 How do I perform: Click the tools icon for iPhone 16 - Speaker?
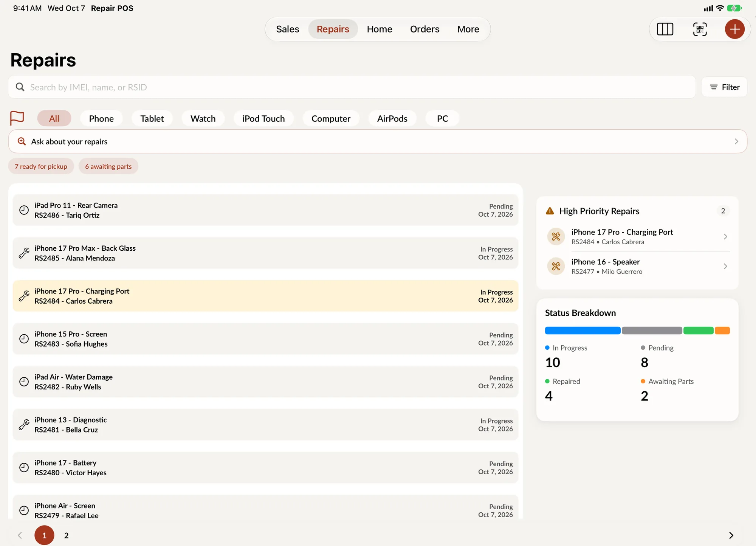tap(556, 266)
